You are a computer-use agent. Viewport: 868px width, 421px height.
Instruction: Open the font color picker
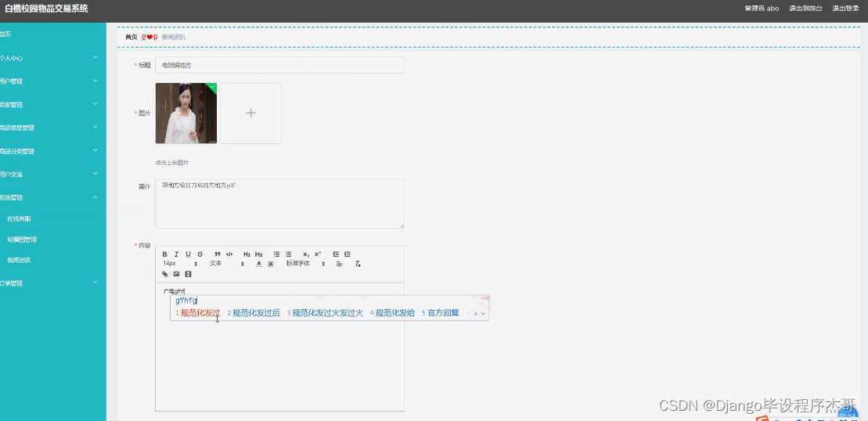tap(258, 264)
